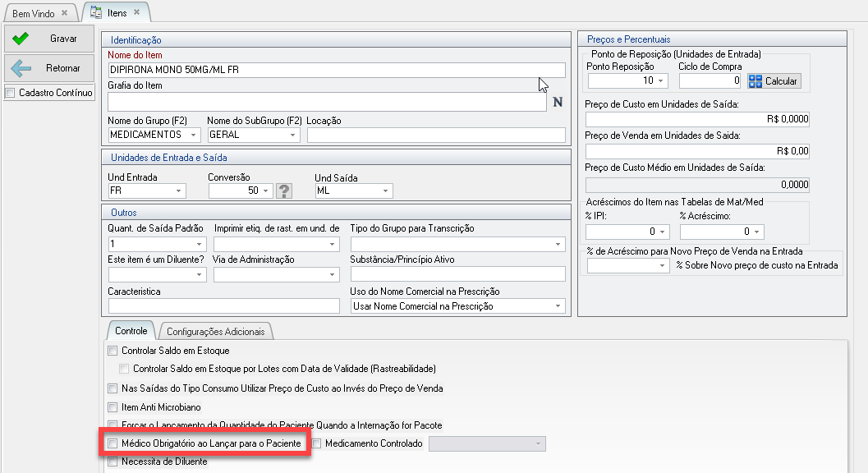Click the question mark help icon near Conversão

point(285,191)
